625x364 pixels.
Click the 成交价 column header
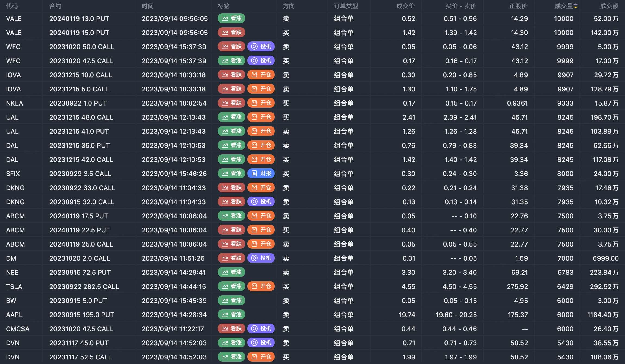tap(405, 6)
